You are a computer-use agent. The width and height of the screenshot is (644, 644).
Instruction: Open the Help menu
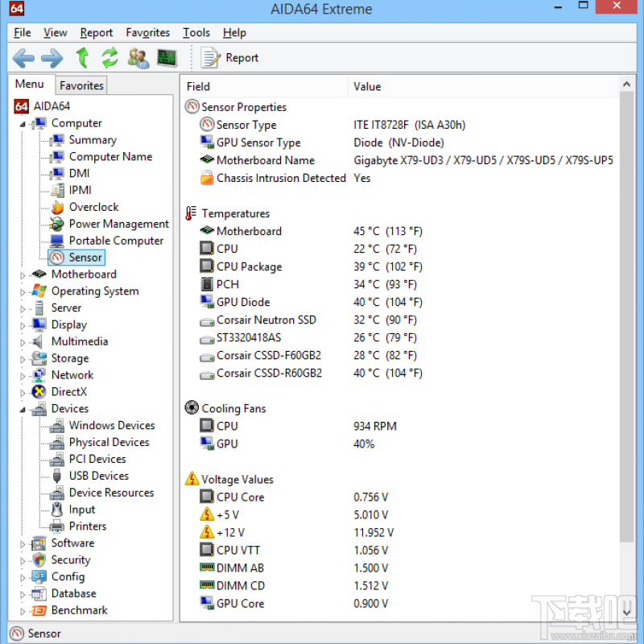click(234, 32)
